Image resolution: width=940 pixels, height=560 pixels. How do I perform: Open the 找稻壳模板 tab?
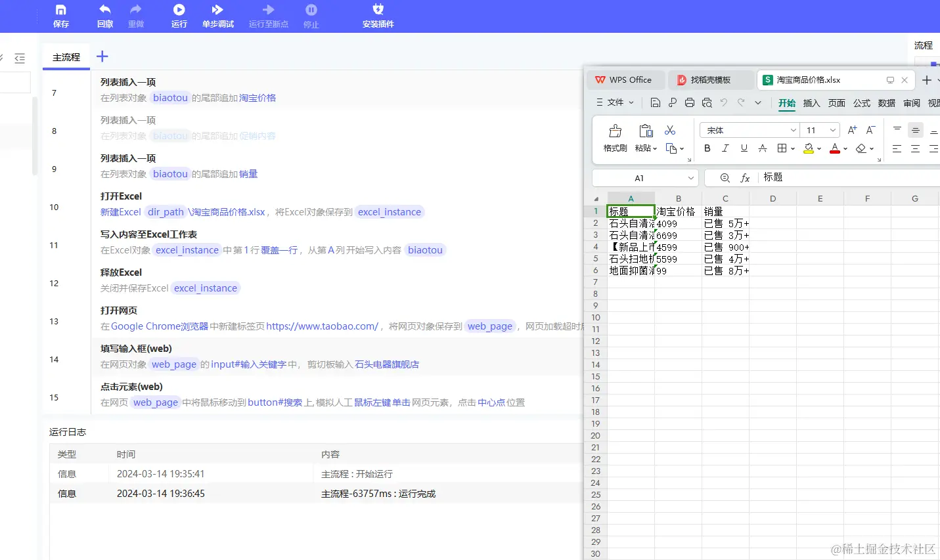pyautogui.click(x=711, y=80)
